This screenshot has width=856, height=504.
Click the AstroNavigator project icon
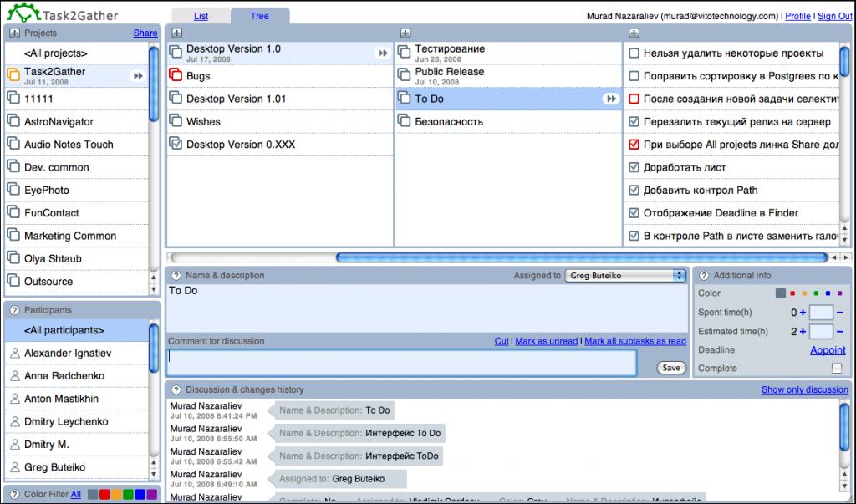[x=13, y=121]
